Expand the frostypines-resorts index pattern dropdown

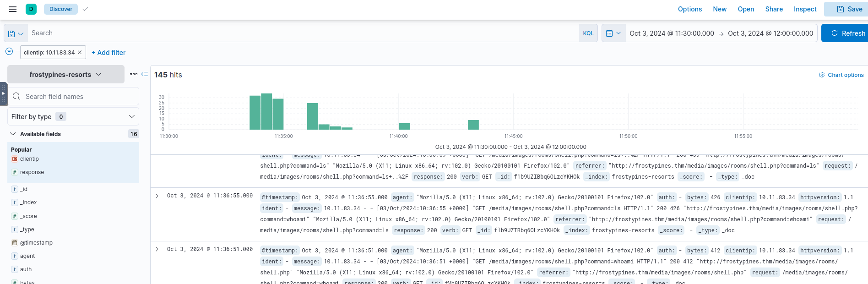click(x=65, y=75)
